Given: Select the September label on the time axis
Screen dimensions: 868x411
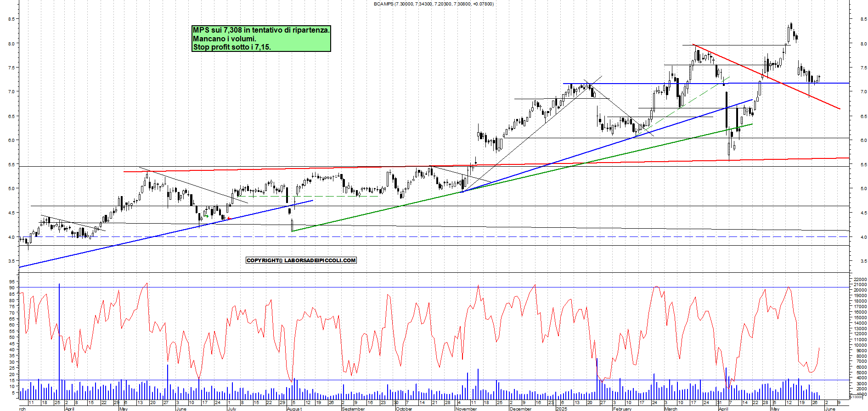Looking at the screenshot, I should pyautogui.click(x=353, y=409).
